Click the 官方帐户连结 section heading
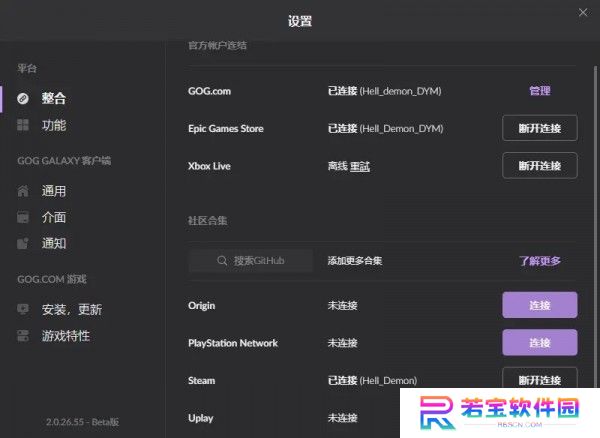600x438 pixels. [x=217, y=46]
